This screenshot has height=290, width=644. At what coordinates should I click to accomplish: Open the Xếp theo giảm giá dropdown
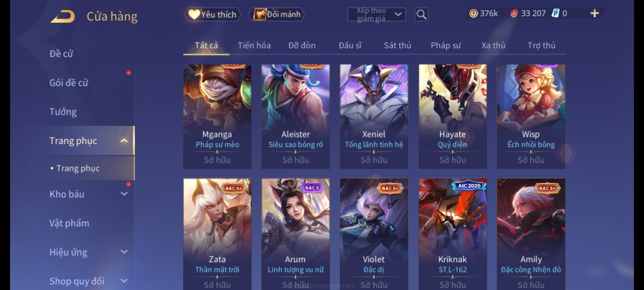point(376,15)
